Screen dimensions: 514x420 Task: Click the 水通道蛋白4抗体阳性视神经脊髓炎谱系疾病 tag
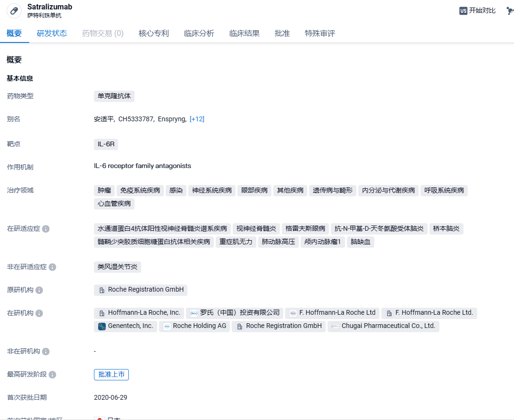[162, 228]
